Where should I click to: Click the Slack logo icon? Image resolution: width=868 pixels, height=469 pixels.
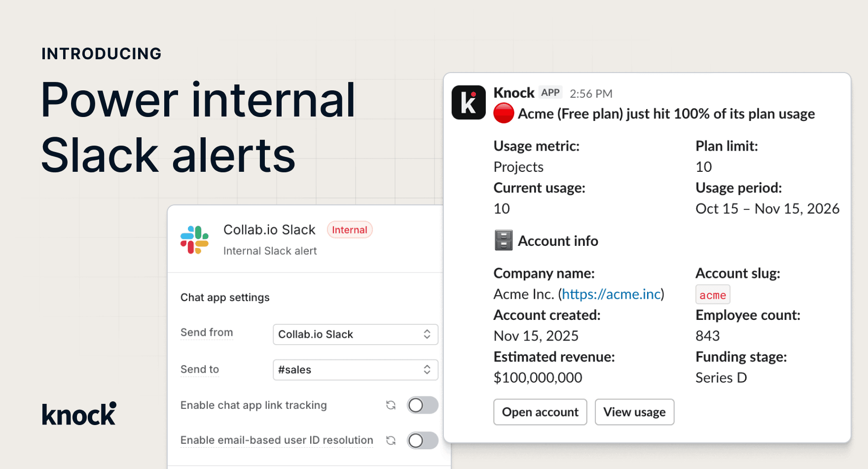(x=194, y=240)
